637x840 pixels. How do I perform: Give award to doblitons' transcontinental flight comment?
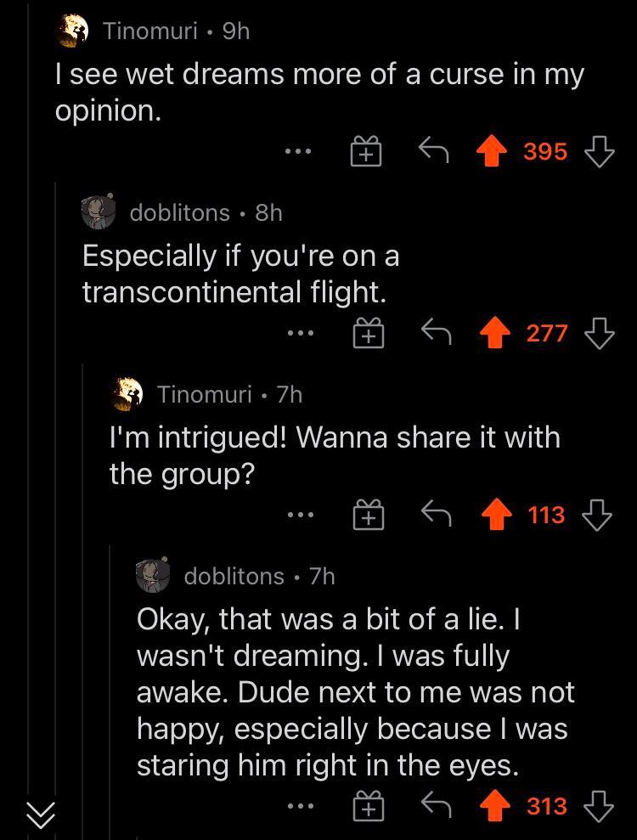(367, 335)
